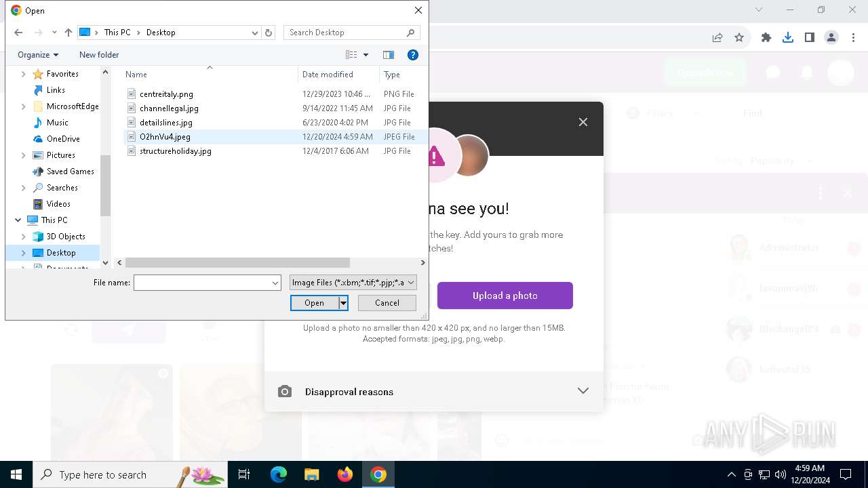Image resolution: width=868 pixels, height=488 pixels.
Task: Show hidden system tray icons
Action: click(731, 474)
